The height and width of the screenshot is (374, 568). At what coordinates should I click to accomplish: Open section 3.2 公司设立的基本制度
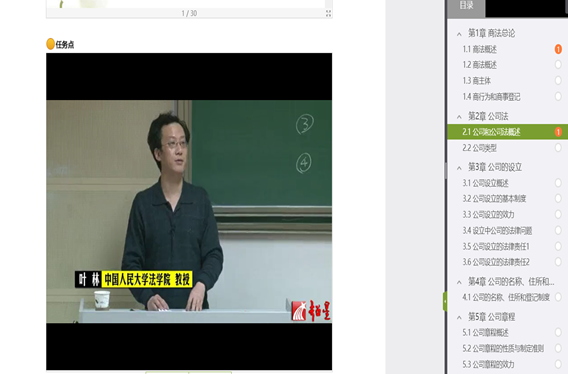point(494,199)
